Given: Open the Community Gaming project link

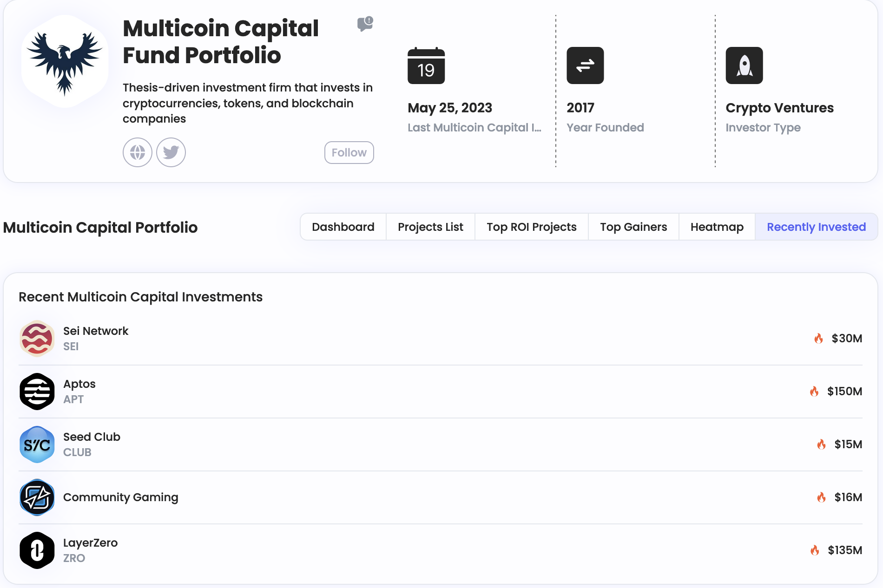Looking at the screenshot, I should click(x=121, y=497).
